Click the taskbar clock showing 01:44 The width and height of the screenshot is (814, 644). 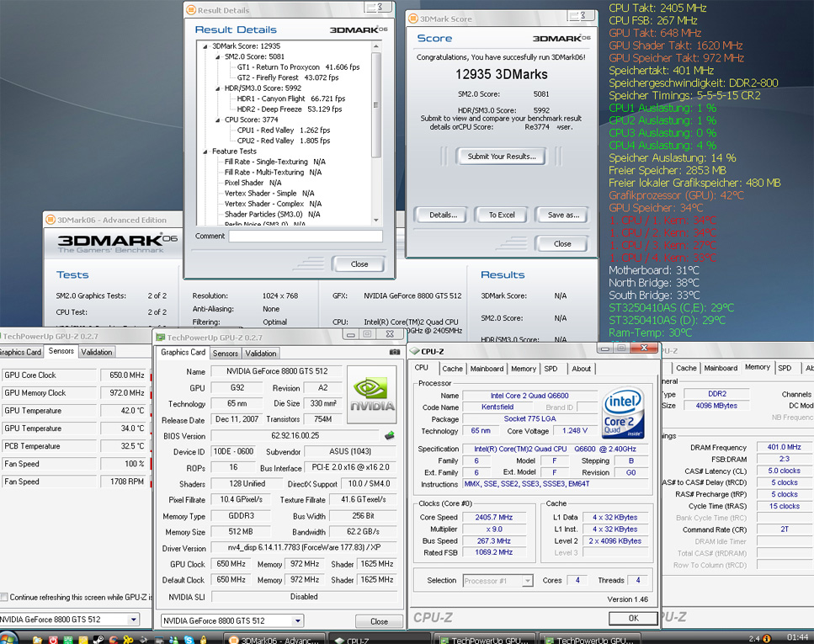point(797,637)
